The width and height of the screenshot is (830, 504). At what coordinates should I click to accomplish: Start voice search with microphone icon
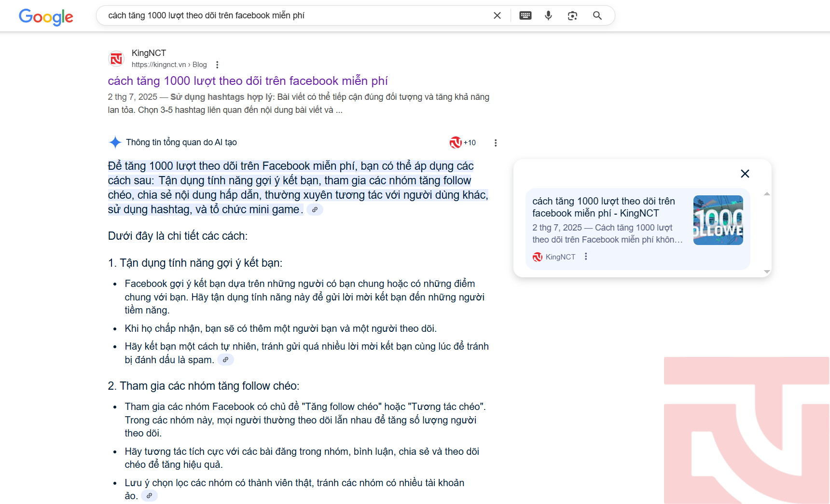(x=548, y=15)
